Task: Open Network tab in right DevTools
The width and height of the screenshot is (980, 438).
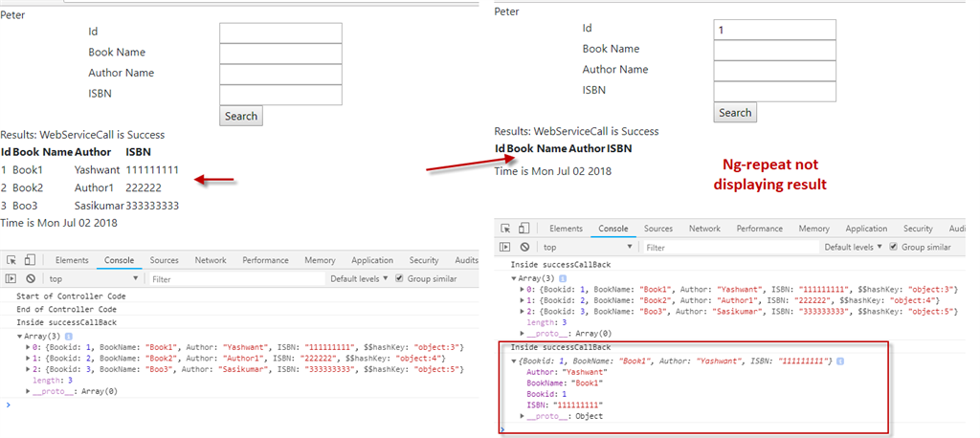Action: coord(705,229)
